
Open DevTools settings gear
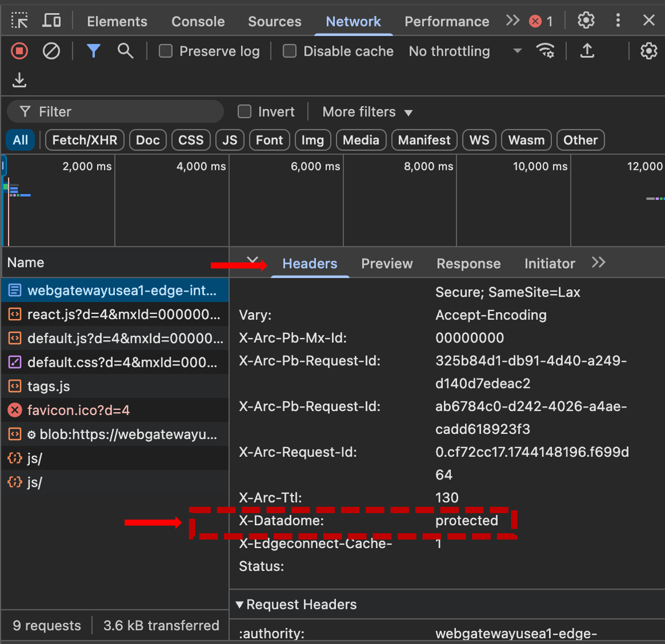(586, 20)
